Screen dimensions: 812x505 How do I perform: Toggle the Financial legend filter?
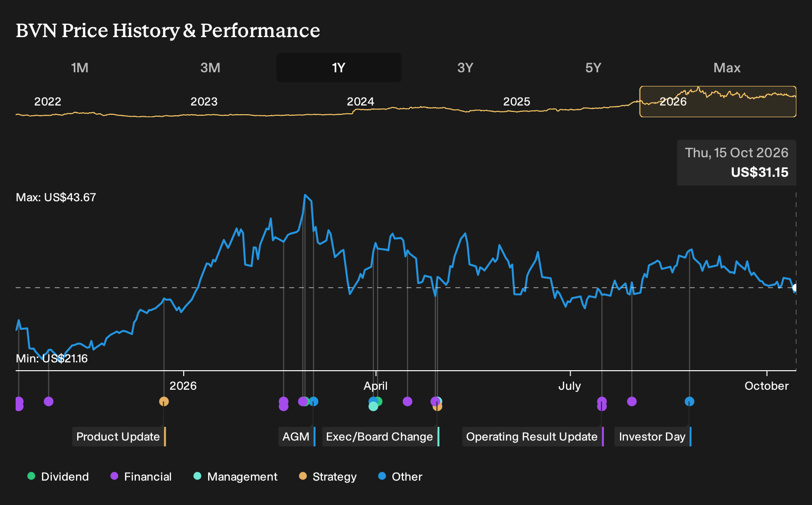tap(141, 477)
